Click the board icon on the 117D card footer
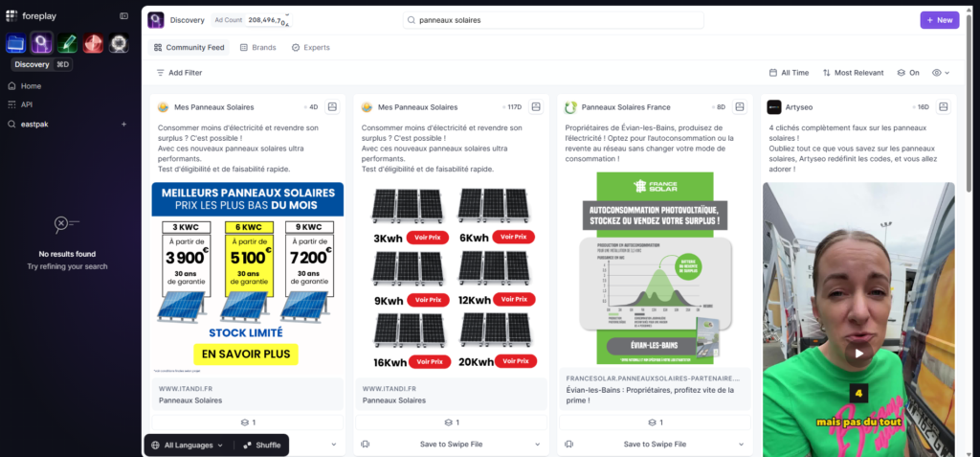 tap(365, 445)
